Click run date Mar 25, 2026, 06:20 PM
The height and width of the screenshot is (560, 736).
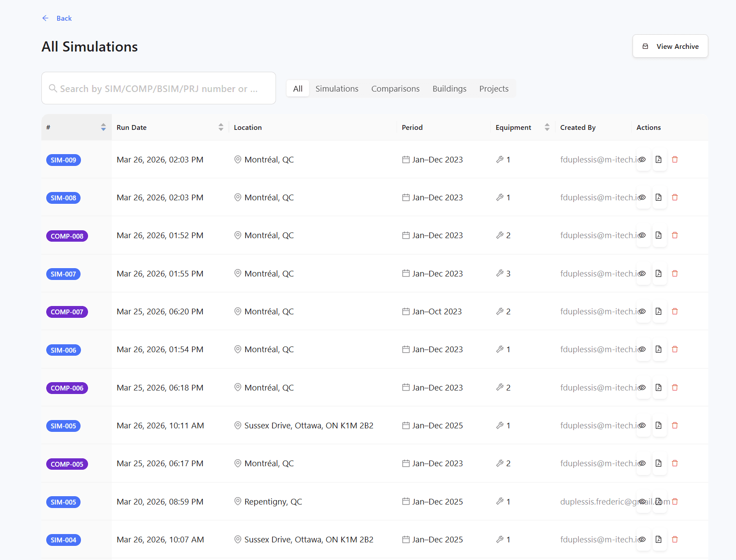click(160, 311)
